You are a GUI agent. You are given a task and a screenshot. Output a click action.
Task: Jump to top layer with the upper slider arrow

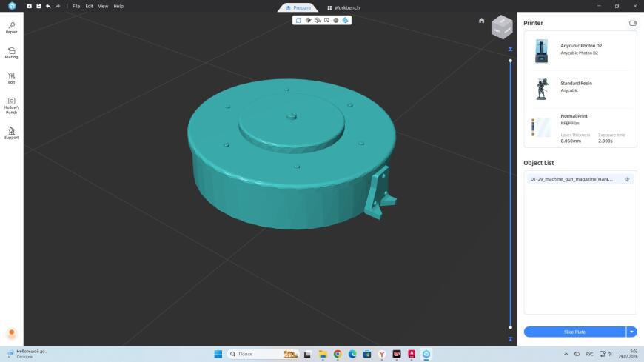(510, 50)
